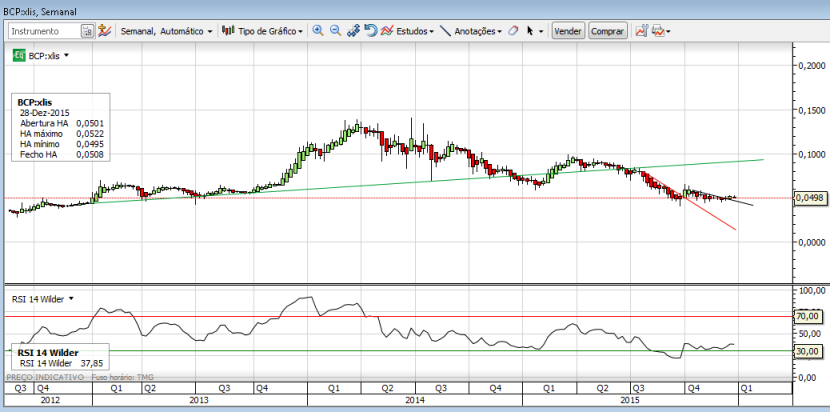The width and height of the screenshot is (830, 412).
Task: Open the Tipo de Gráfico dropdown
Action: (263, 31)
